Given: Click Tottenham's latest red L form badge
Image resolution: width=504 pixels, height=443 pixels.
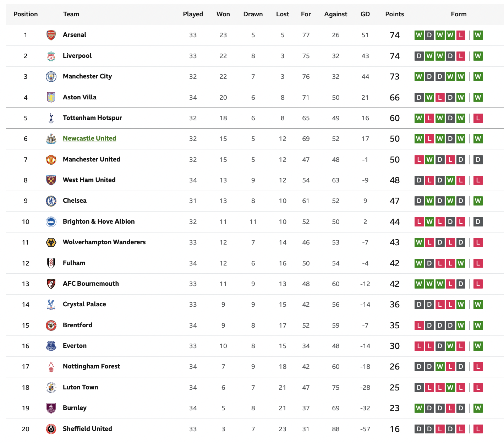Looking at the screenshot, I should (478, 118).
